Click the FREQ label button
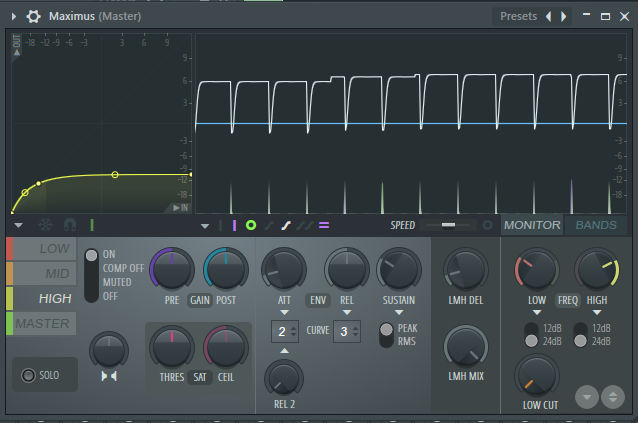The height and width of the screenshot is (423, 638). pyautogui.click(x=568, y=300)
